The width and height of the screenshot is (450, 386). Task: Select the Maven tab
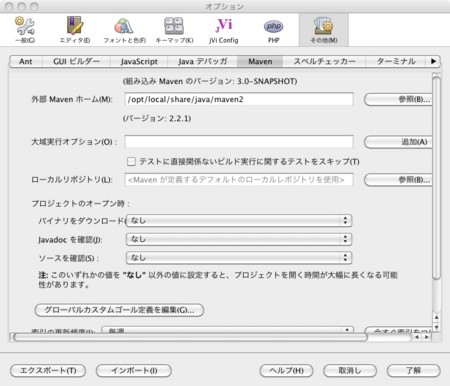pos(260,61)
